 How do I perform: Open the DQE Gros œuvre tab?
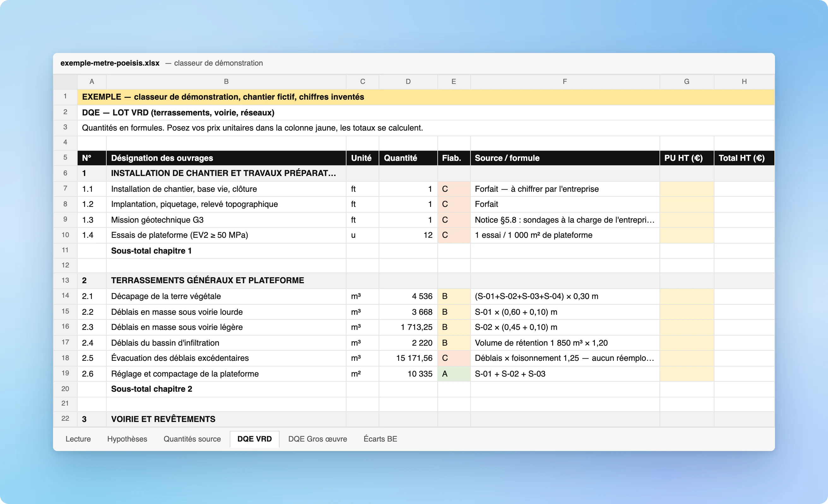[317, 439]
